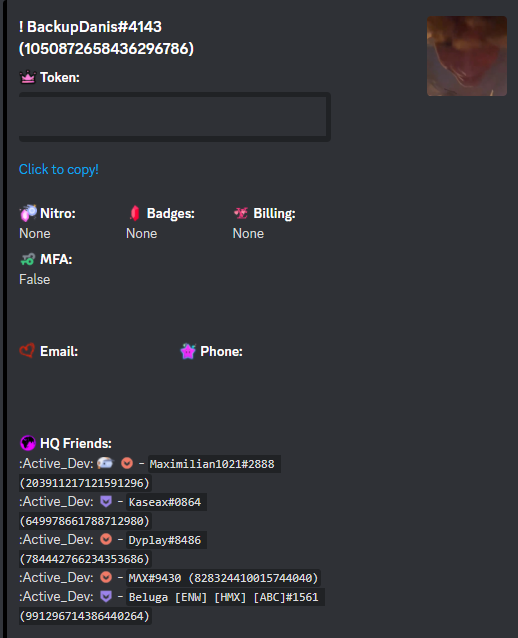Click the Billing hearts icon
Viewport: 518px width, 638px height.
(241, 213)
